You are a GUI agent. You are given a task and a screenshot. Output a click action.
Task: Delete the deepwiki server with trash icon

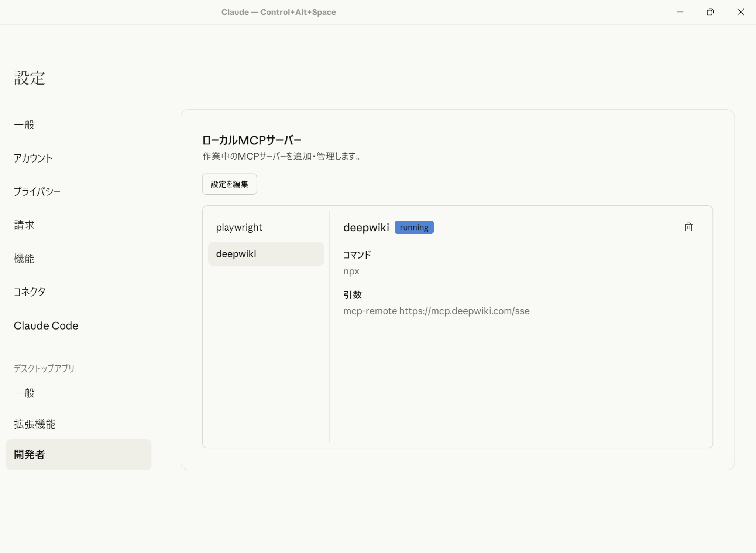click(x=688, y=227)
